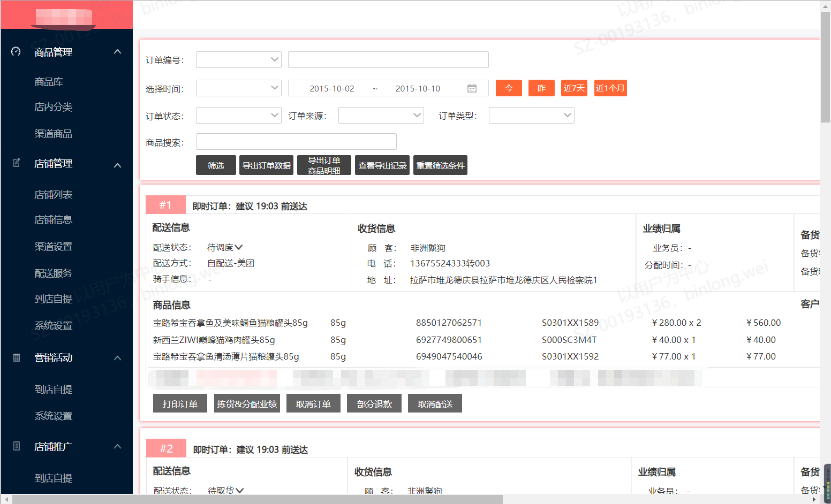Viewport: 831px width, 504px height.
Task: Open 系统设置 under 营销活动
Action: pos(53,416)
